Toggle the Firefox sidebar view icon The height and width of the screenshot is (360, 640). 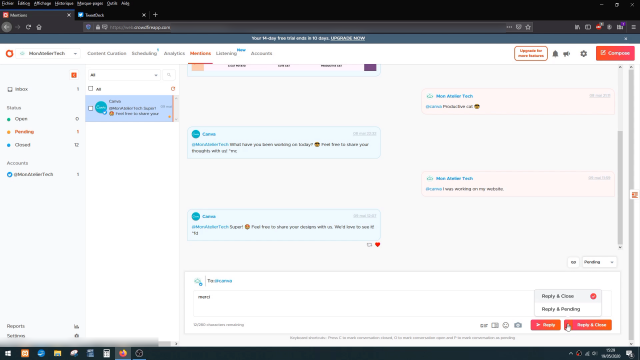pyautogui.click(x=588, y=27)
